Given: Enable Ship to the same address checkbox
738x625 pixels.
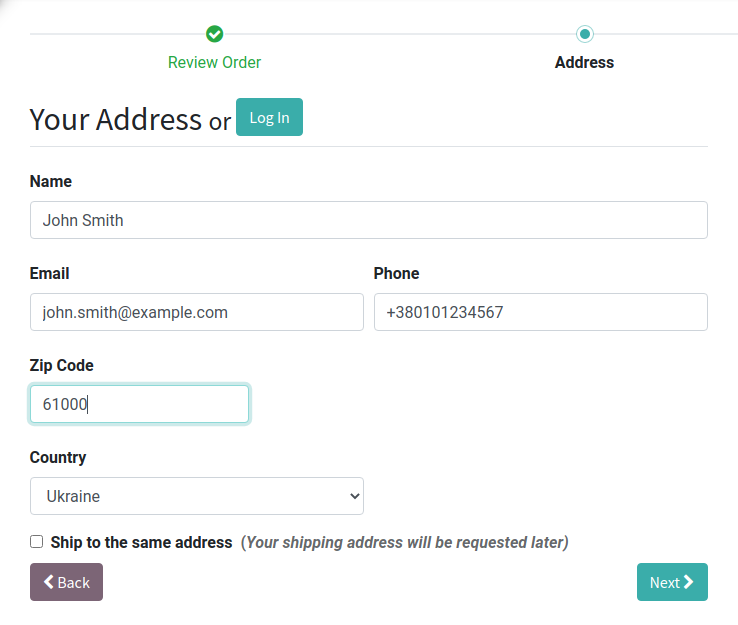Looking at the screenshot, I should coord(37,542).
